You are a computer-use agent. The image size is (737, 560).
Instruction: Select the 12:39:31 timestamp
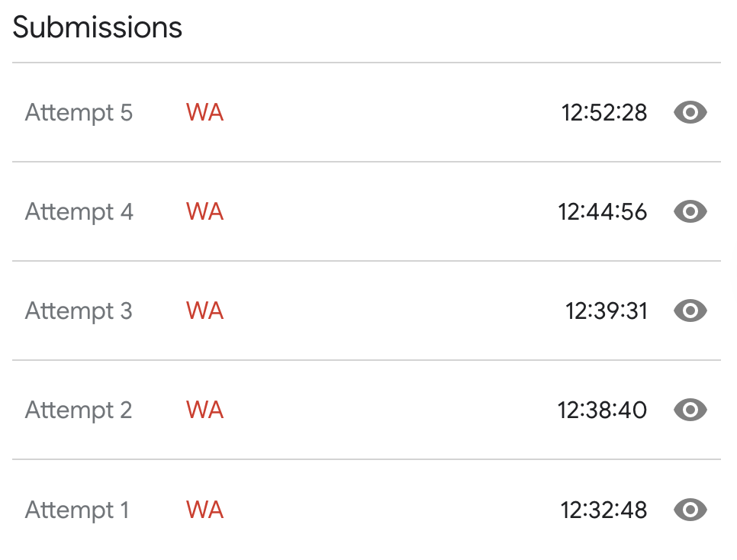607,311
